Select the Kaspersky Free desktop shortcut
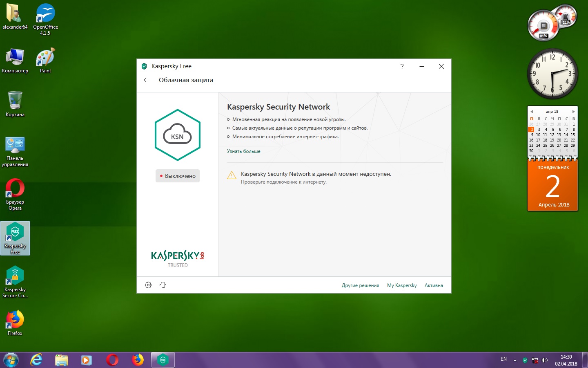The width and height of the screenshot is (588, 368). [x=15, y=238]
